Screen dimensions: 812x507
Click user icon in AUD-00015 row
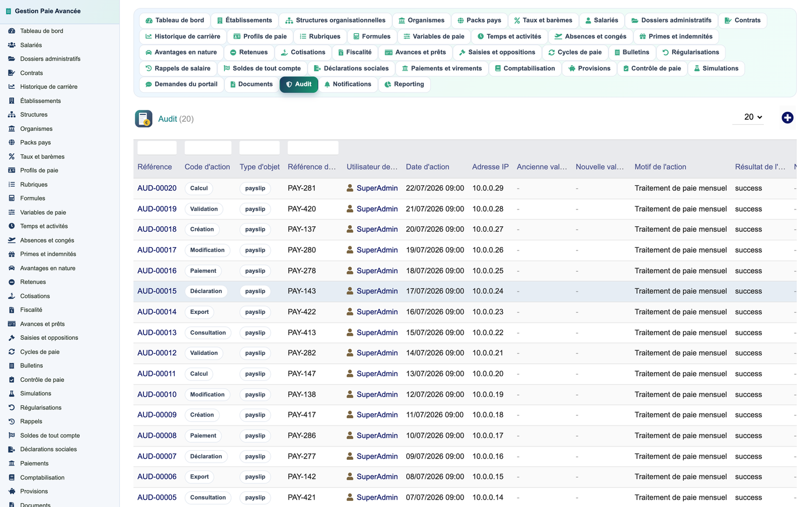click(350, 291)
